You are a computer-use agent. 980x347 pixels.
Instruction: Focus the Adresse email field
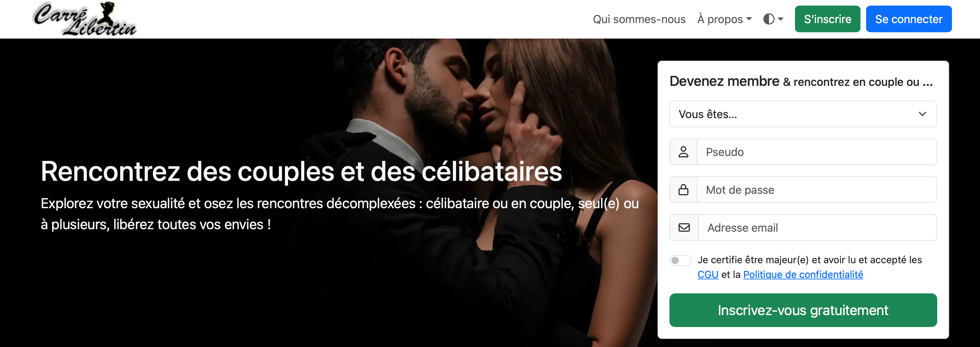(817, 227)
